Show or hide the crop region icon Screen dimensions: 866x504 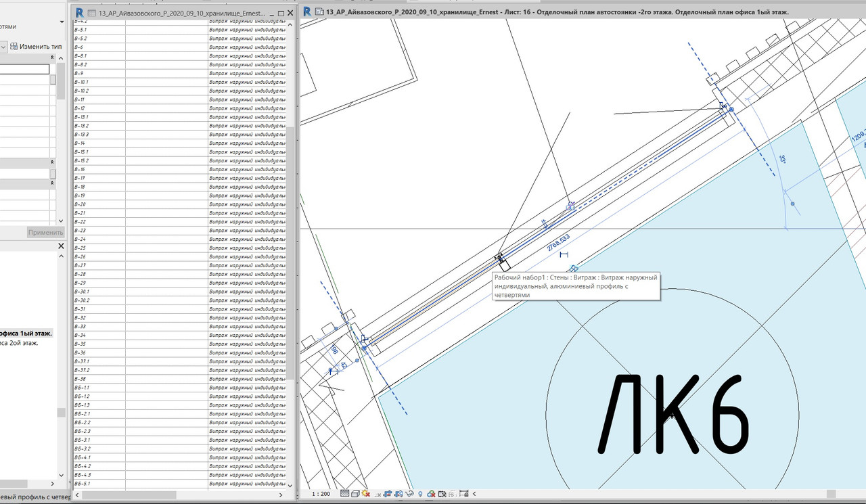point(398,494)
